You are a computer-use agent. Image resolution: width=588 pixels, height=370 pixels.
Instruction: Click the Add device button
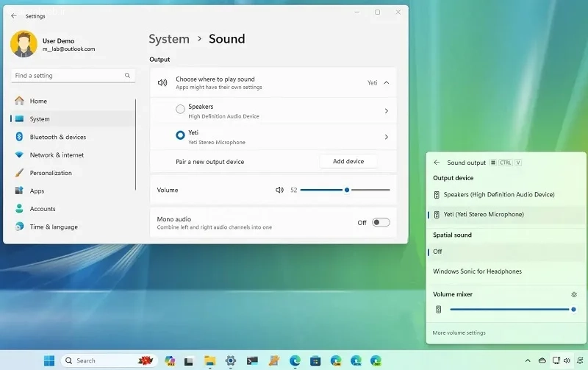[348, 161]
